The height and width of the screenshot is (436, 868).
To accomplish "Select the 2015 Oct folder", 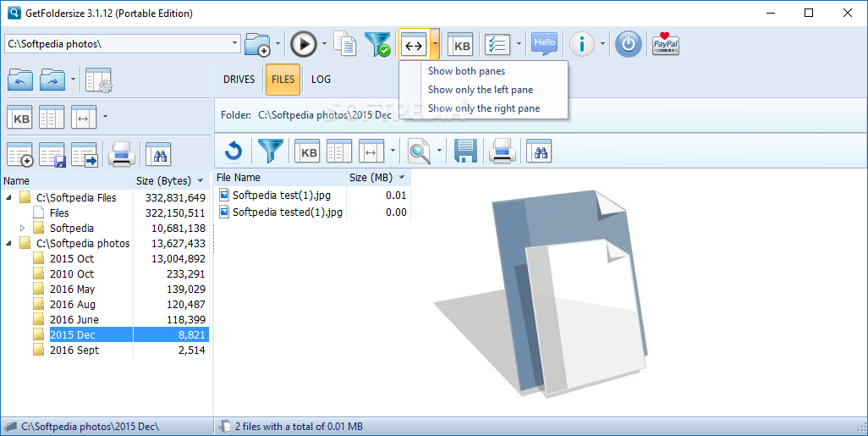I will click(x=72, y=259).
